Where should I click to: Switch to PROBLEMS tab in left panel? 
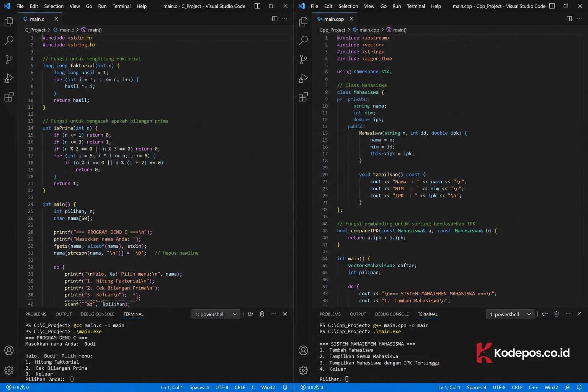(x=36, y=314)
